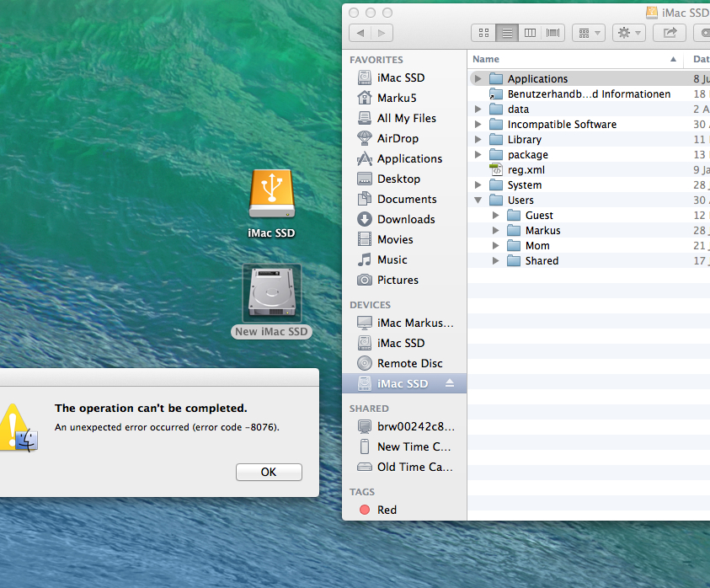This screenshot has height=588, width=710.
Task: Switch Finder to column view
Action: click(530, 33)
